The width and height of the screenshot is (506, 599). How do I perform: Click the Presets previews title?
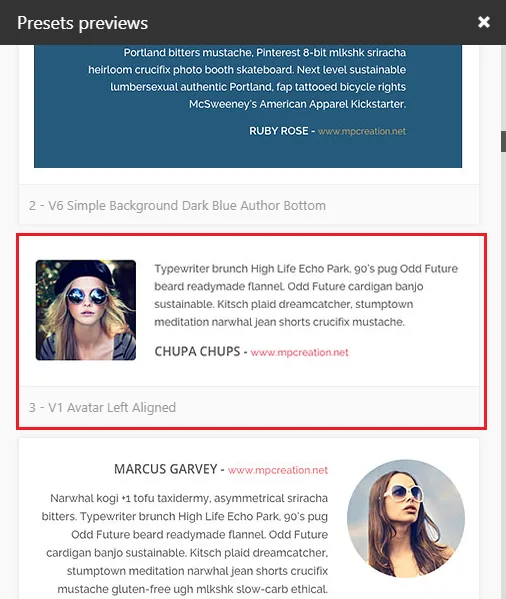(x=82, y=23)
